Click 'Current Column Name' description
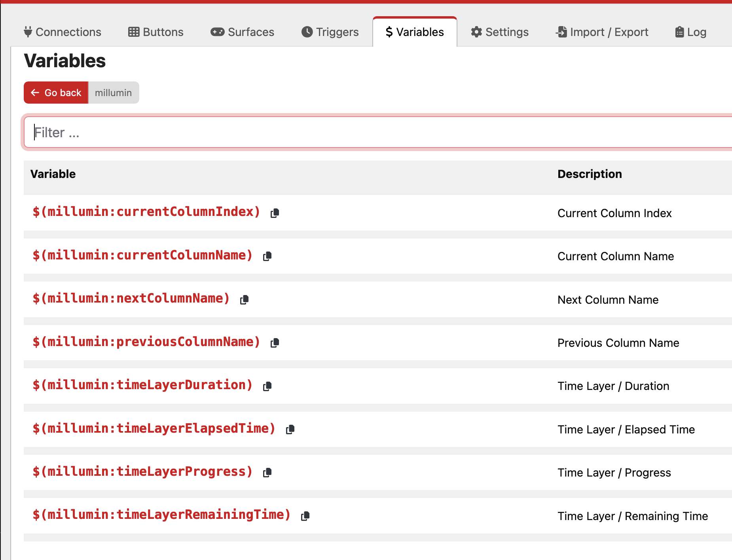This screenshot has width=732, height=560. click(x=616, y=256)
